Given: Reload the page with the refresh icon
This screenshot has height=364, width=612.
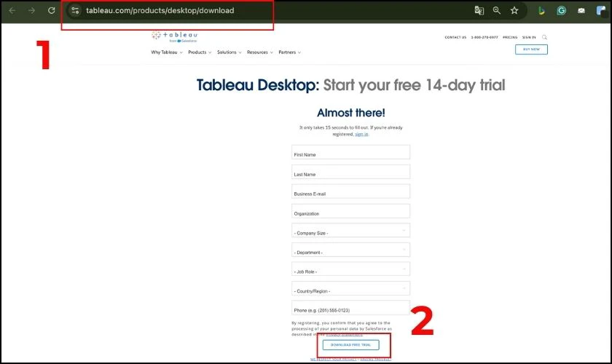Looking at the screenshot, I should (51, 10).
